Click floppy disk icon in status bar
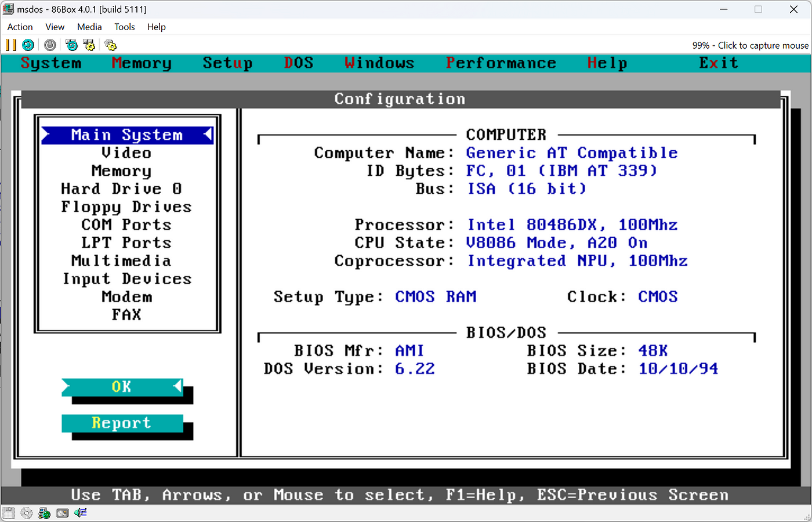This screenshot has height=522, width=812. (8, 513)
